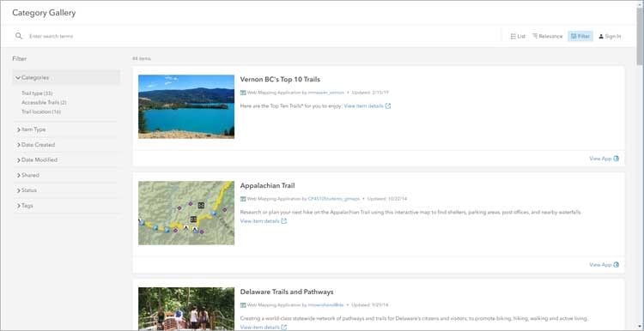Click the search magnifier icon
The width and height of the screenshot is (644, 331).
[x=19, y=36]
